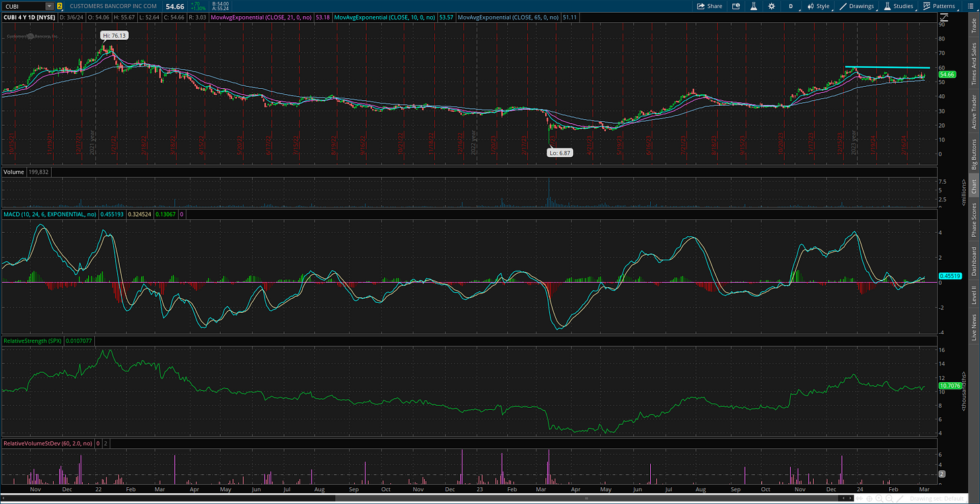Screen dimensions: 980x504
Task: Click the Volume study label
Action: click(x=14, y=172)
